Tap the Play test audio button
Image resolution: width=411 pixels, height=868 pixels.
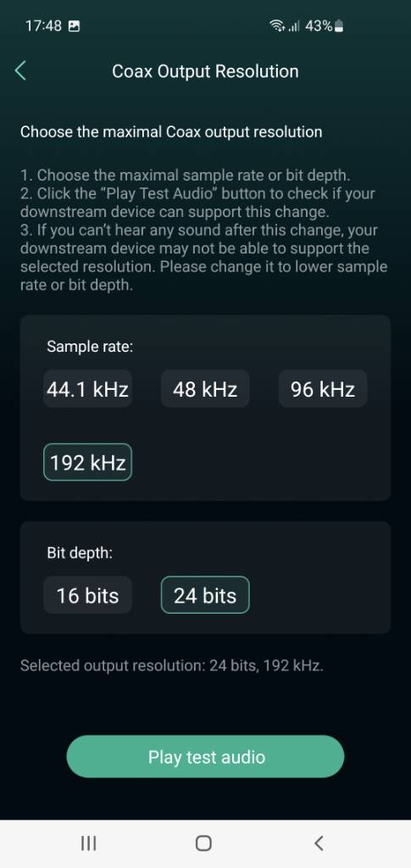(x=205, y=757)
